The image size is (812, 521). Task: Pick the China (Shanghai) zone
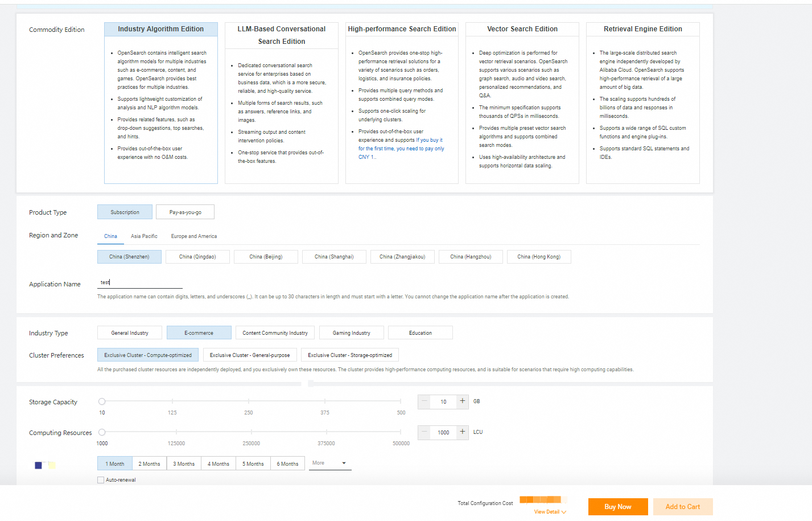334,257
